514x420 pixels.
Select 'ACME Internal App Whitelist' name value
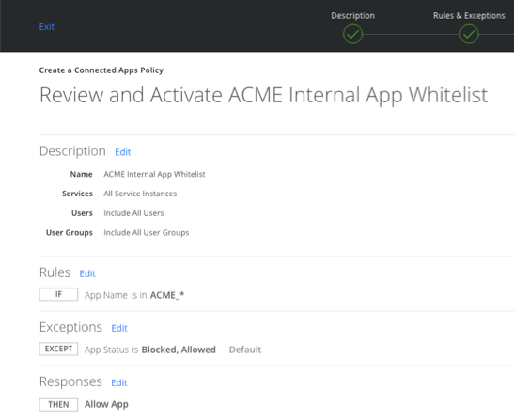pyautogui.click(x=154, y=174)
